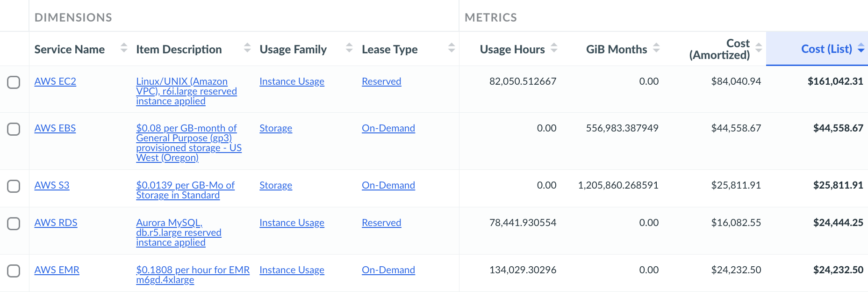Screen dimensions: 868x292
Task: Click sort arrows beside Item Description
Action: 247,48
